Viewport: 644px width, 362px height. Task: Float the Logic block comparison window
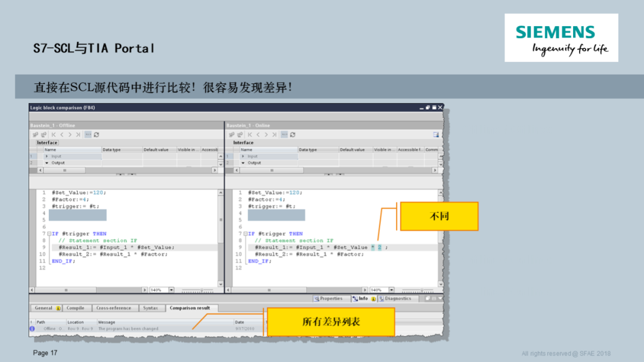(428, 108)
